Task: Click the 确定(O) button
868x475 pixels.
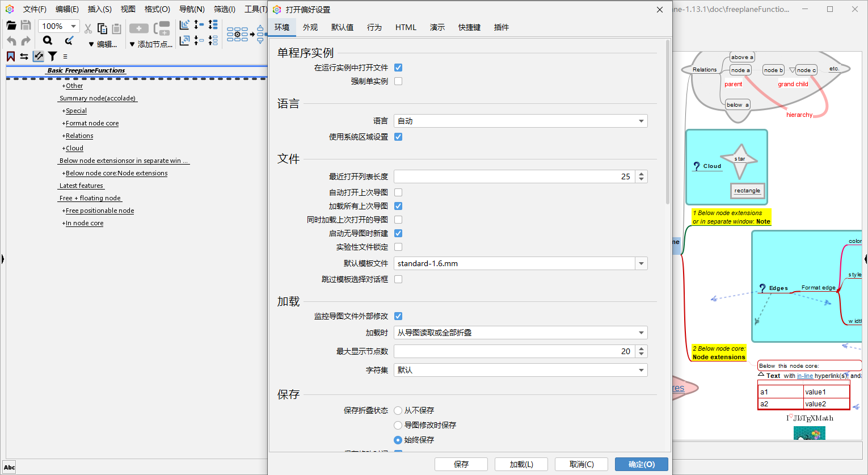Action: (x=641, y=464)
